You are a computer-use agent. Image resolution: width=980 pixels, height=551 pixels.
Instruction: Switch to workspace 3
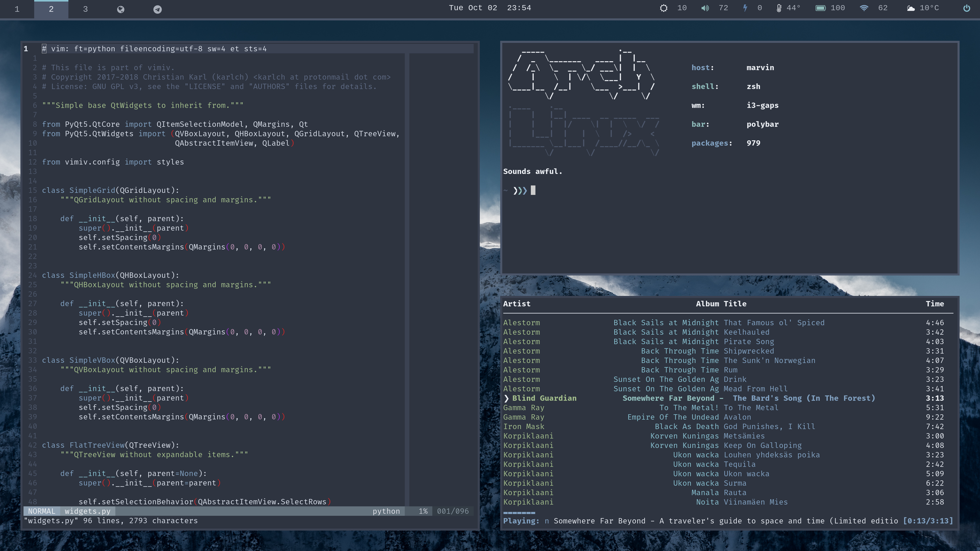point(85,9)
